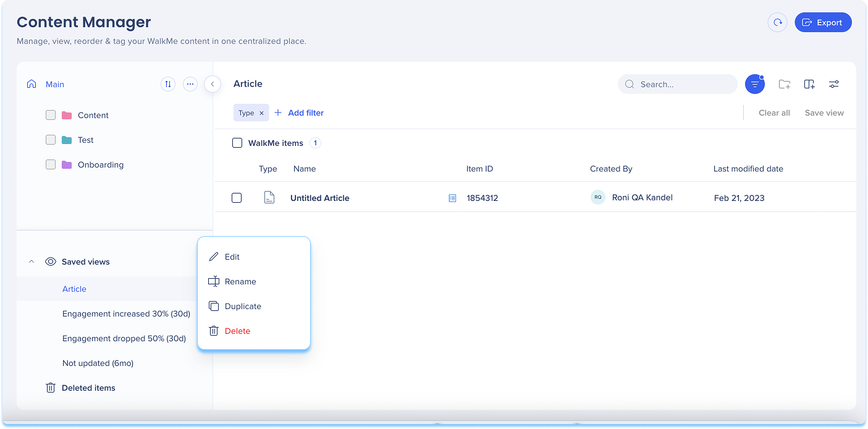Select Not updated (6mo) saved view

pos(98,363)
